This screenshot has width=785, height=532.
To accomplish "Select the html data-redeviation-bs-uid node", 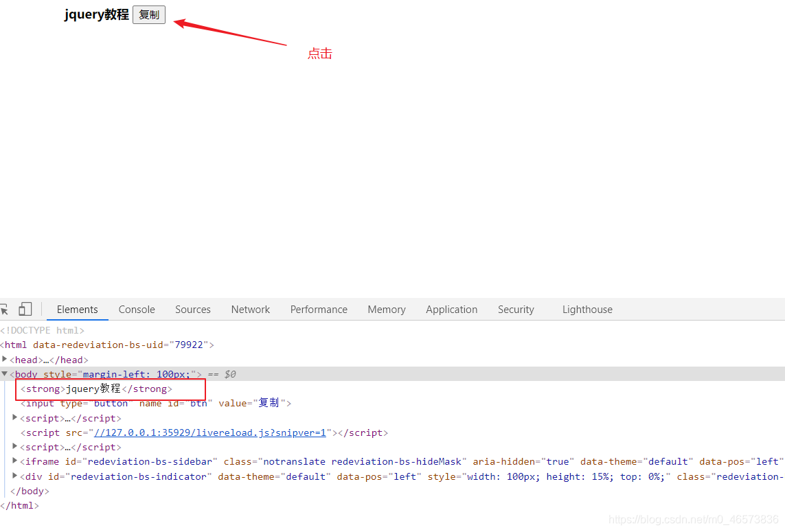I will (107, 345).
